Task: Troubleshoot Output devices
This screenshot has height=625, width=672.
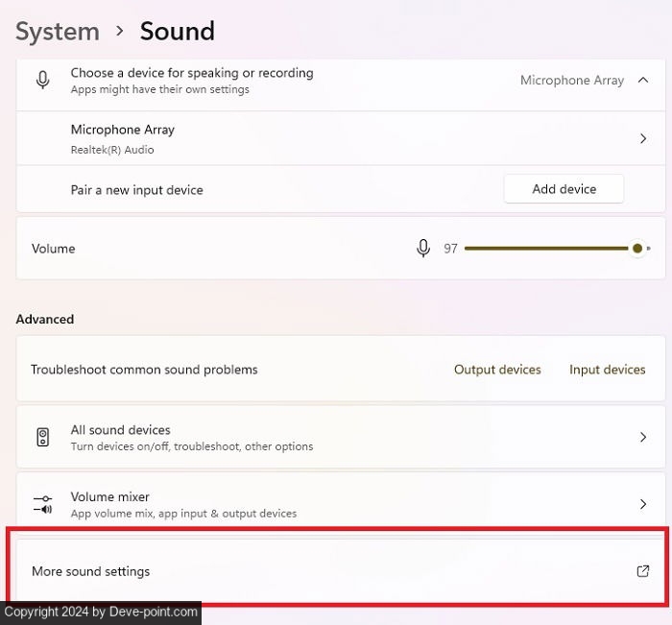Action: [x=497, y=370]
